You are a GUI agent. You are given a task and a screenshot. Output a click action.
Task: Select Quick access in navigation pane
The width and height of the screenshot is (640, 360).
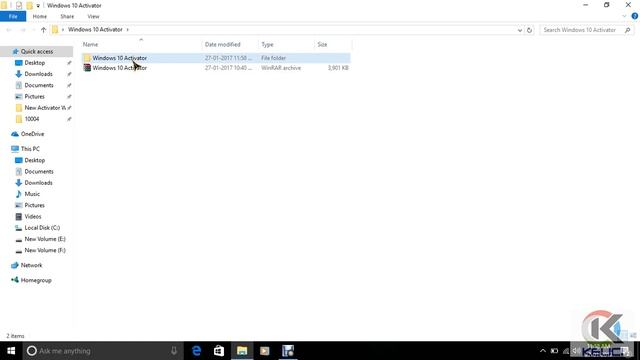(37, 51)
